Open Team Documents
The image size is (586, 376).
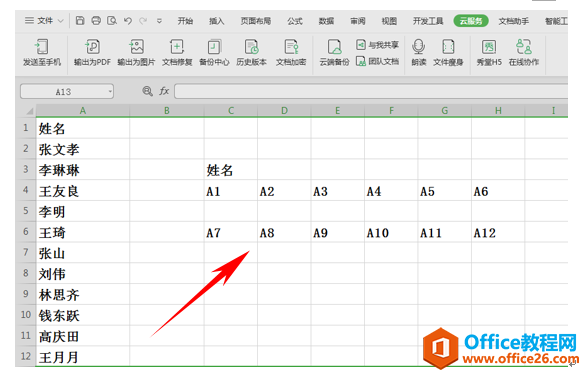[x=377, y=61]
